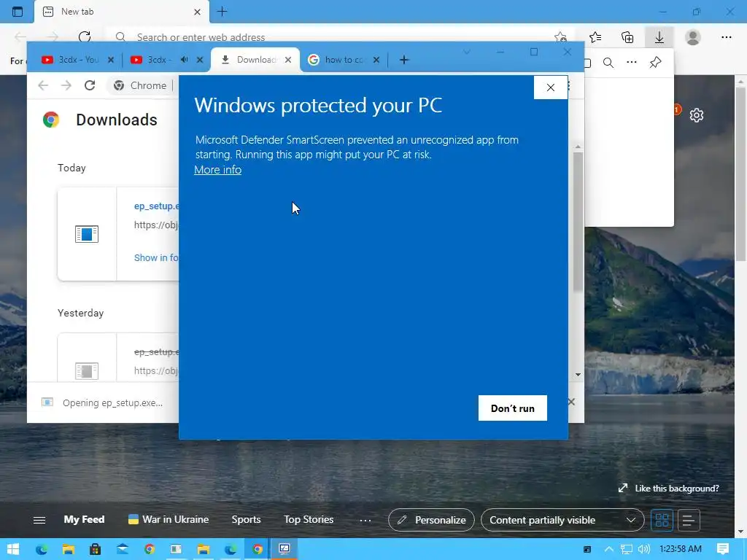
Task: Open more options in Edge downloads flyout
Action: (632, 63)
